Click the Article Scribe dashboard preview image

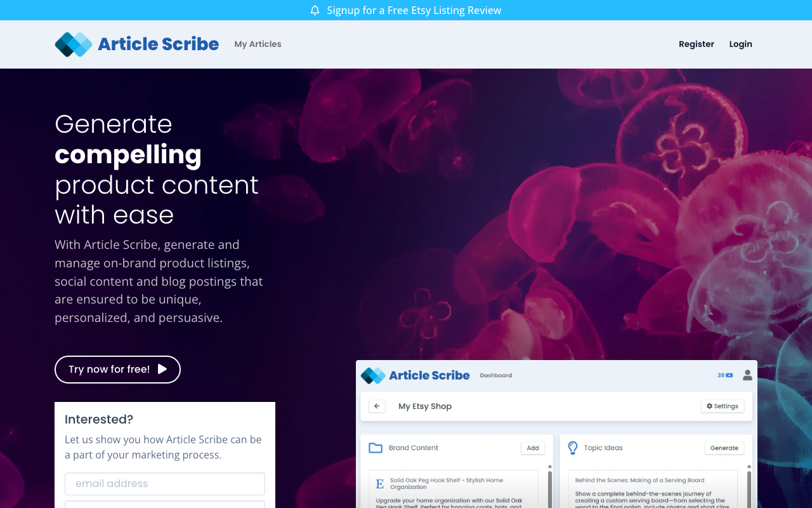click(x=556, y=434)
